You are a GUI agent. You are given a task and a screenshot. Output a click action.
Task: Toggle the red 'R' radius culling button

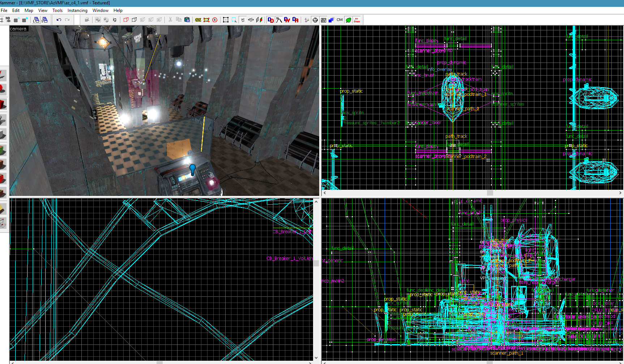tap(215, 20)
